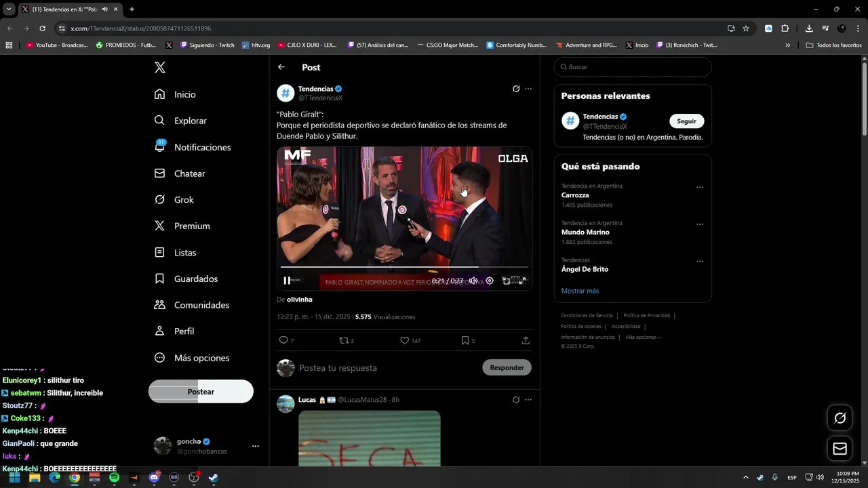Image resolution: width=868 pixels, height=488 pixels.
Task: Click Mostrar más in trends
Action: (x=580, y=291)
